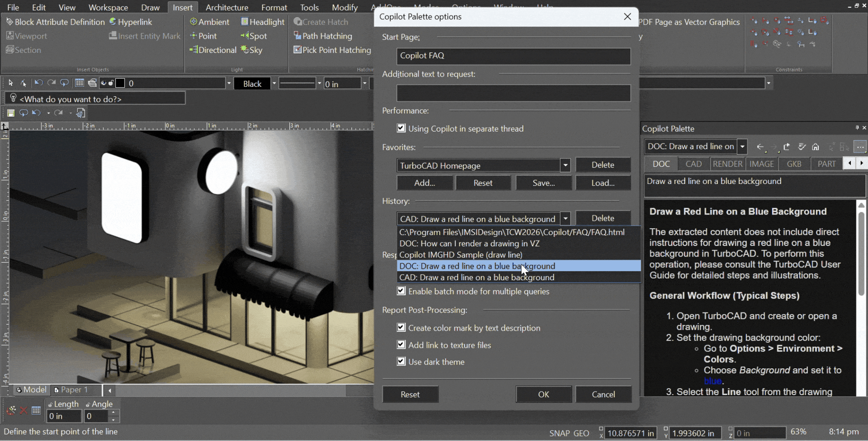This screenshot has width=868, height=441.
Task: Click the Load... favorites button
Action: click(x=603, y=183)
